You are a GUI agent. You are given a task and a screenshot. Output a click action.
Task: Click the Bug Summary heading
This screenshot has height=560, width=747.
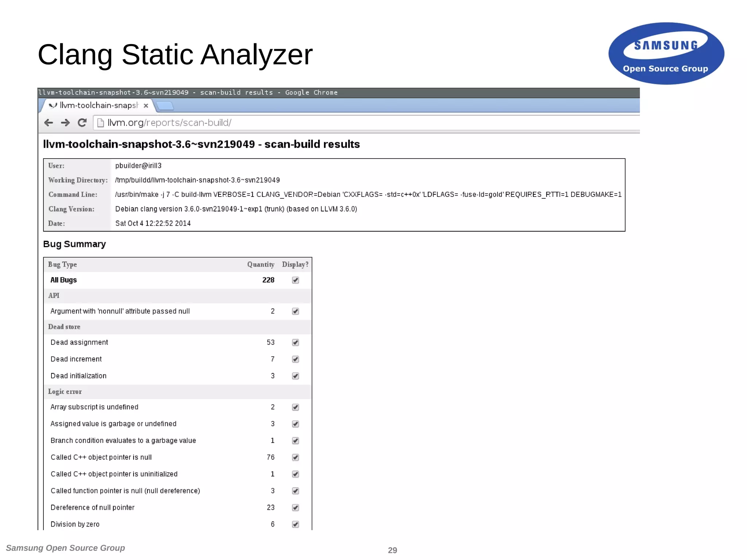(x=74, y=244)
